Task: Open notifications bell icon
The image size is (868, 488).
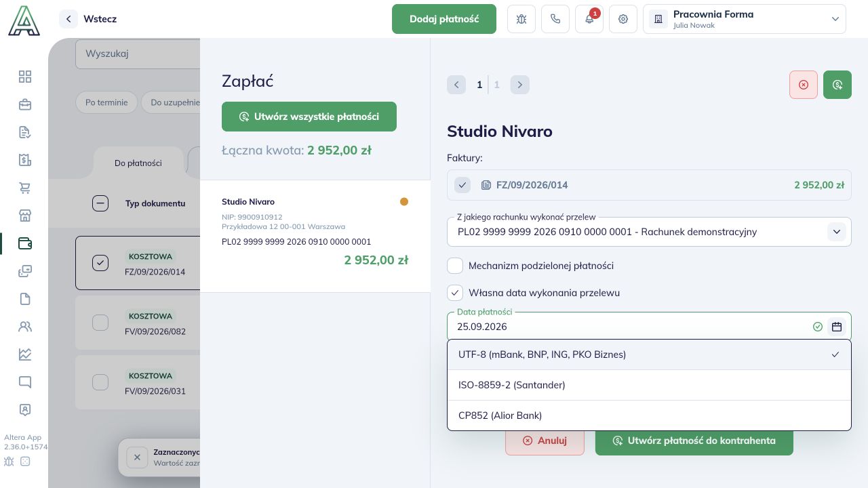Action: pos(589,19)
